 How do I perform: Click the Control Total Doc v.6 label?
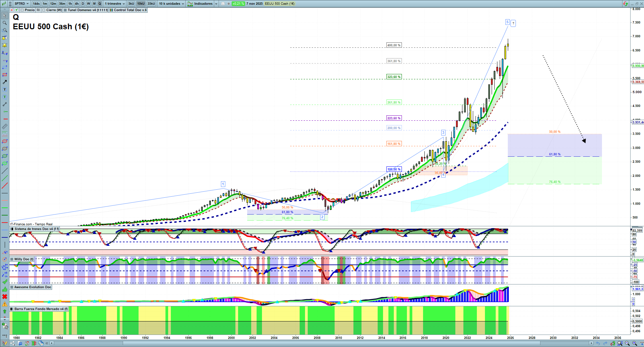(130, 10)
